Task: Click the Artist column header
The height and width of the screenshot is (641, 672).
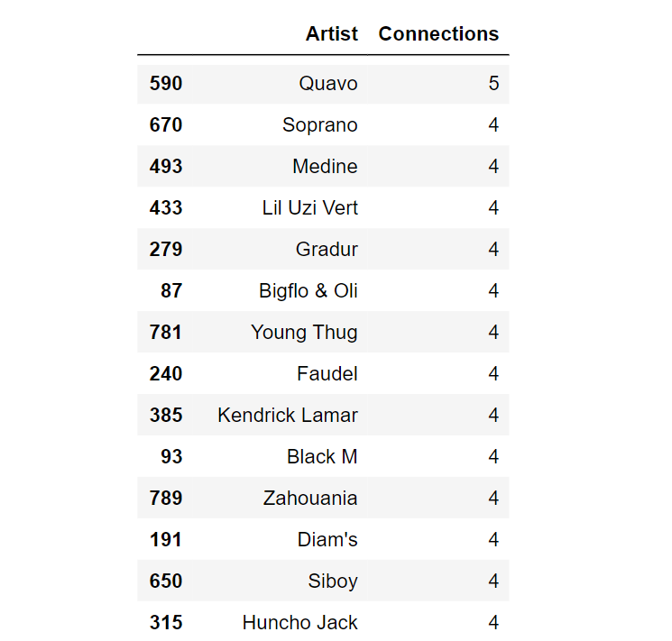Action: pyautogui.click(x=331, y=34)
